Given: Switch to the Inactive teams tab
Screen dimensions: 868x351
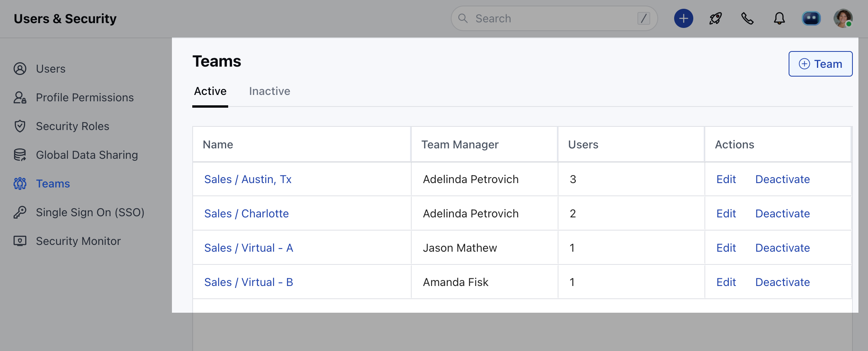Looking at the screenshot, I should (270, 91).
